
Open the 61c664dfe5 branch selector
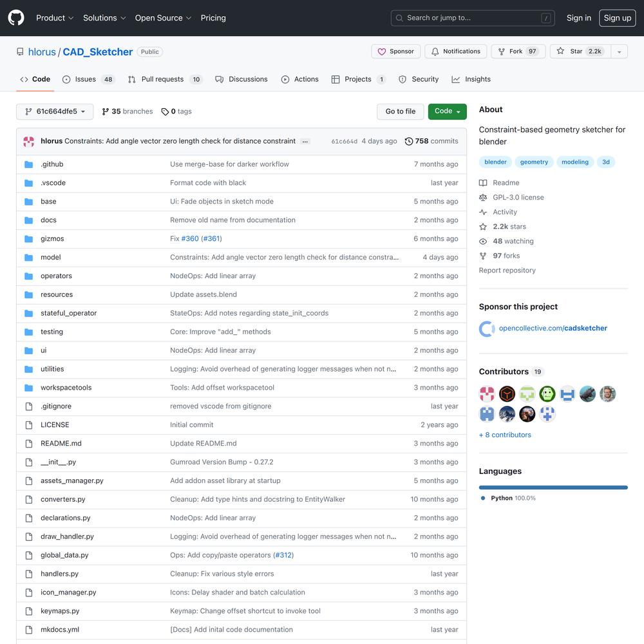(x=55, y=111)
